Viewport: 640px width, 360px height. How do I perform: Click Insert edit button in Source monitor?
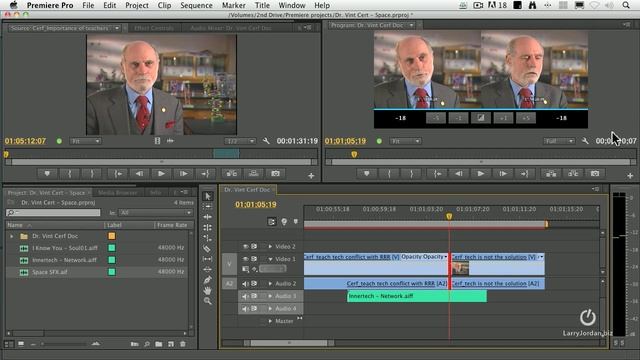[231, 174]
